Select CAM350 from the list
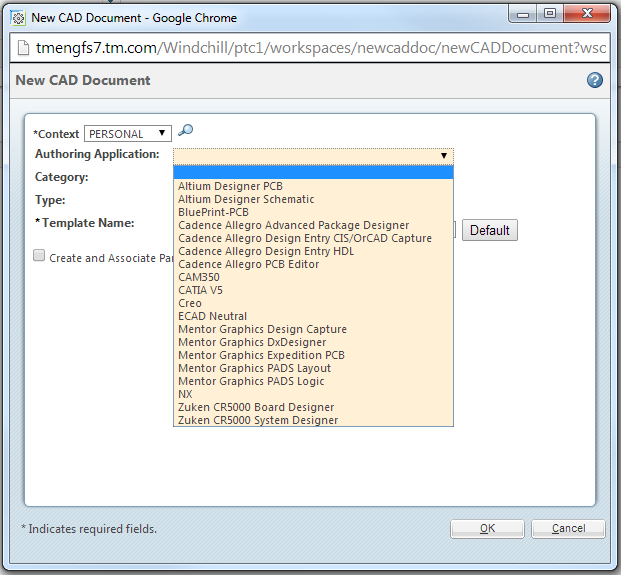Image resolution: width=621 pixels, height=575 pixels. [313, 277]
